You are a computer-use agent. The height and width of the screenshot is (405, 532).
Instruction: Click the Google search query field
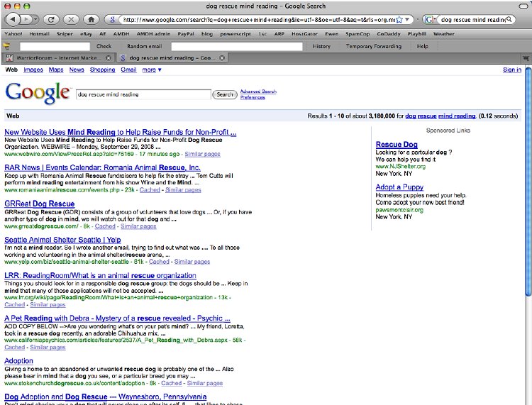[143, 94]
